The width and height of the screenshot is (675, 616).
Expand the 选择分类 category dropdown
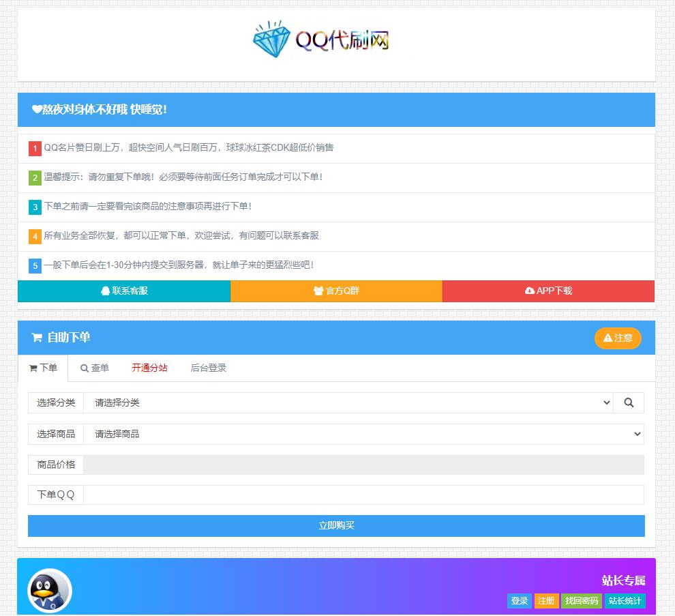348,402
